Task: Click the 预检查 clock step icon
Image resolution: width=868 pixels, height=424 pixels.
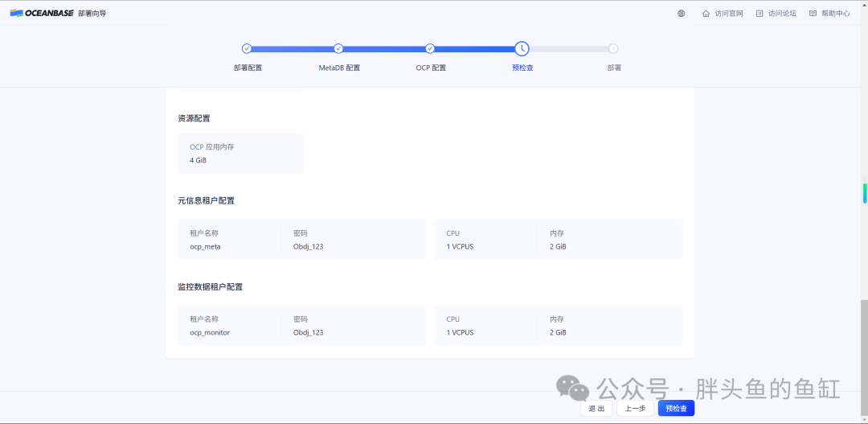Action: [522, 49]
